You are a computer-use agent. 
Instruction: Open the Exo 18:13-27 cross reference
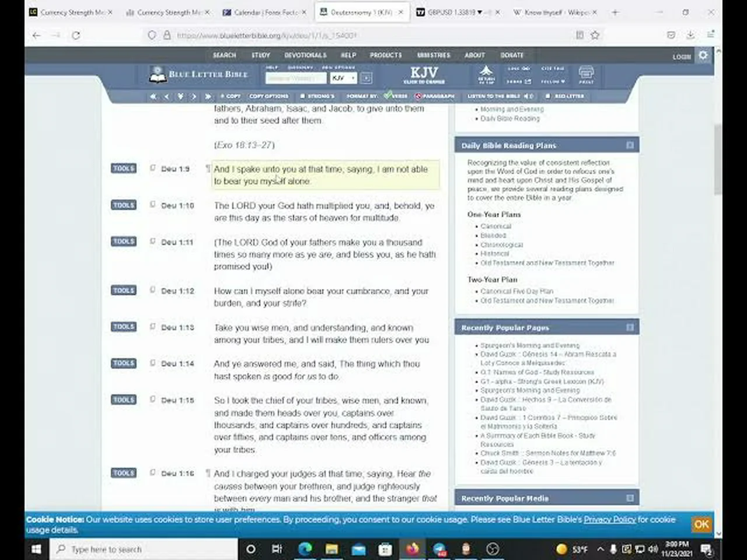pos(244,145)
